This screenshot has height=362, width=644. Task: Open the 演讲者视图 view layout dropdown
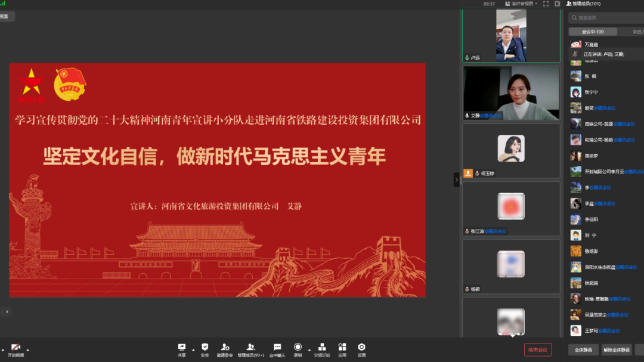coord(521,4)
